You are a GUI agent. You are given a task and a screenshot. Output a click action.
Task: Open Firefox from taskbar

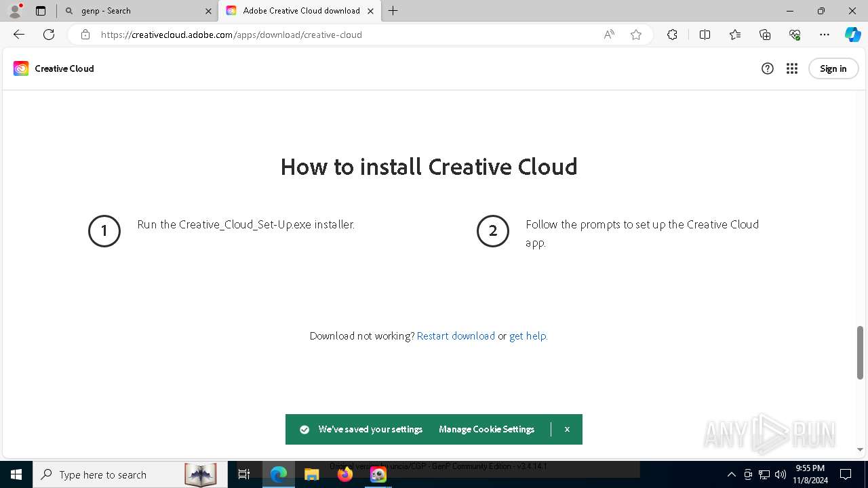[345, 474]
